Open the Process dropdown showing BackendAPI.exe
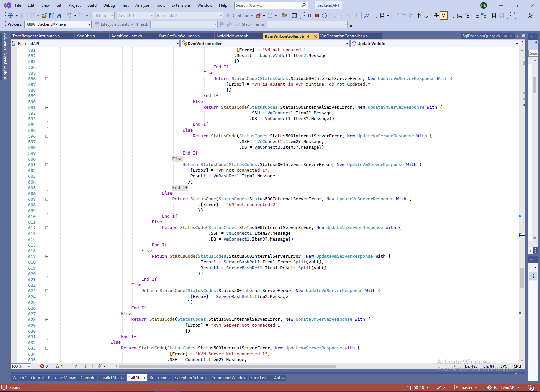Viewport: 540px width, 392px height. click(x=58, y=24)
